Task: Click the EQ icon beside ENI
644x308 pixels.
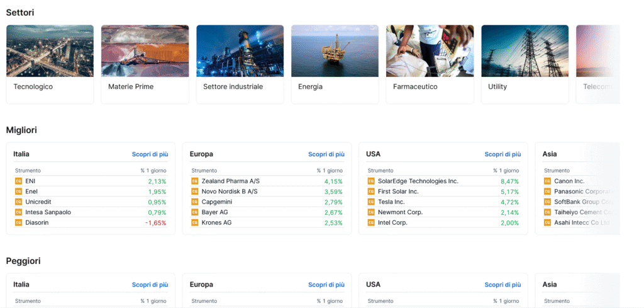Action: point(18,181)
